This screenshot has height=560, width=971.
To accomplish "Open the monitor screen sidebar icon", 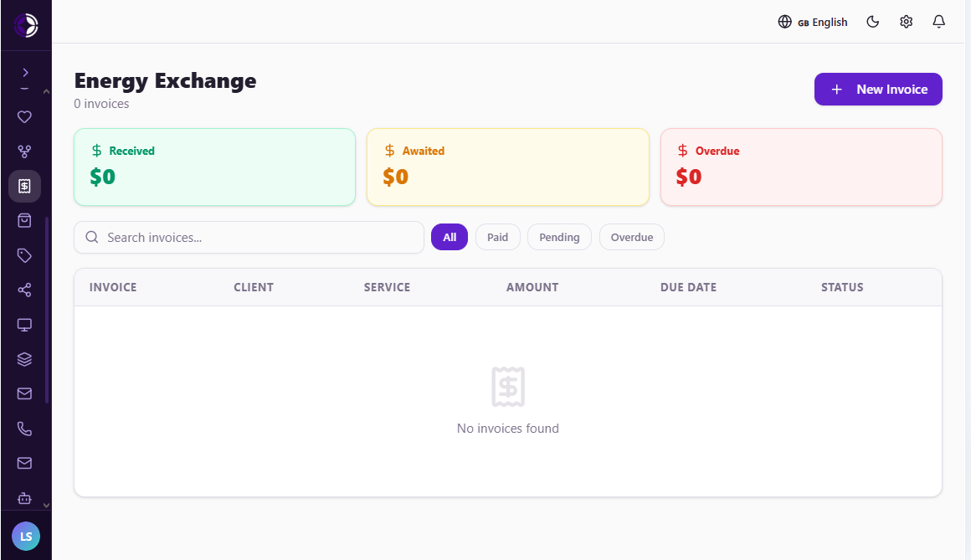I will coord(24,325).
